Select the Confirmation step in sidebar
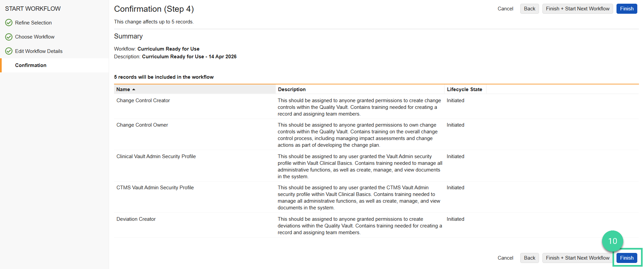This screenshot has width=644, height=269. (31, 65)
